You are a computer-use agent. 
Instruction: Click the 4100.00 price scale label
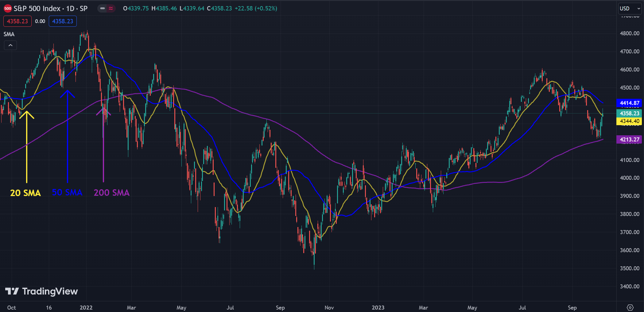click(x=630, y=160)
